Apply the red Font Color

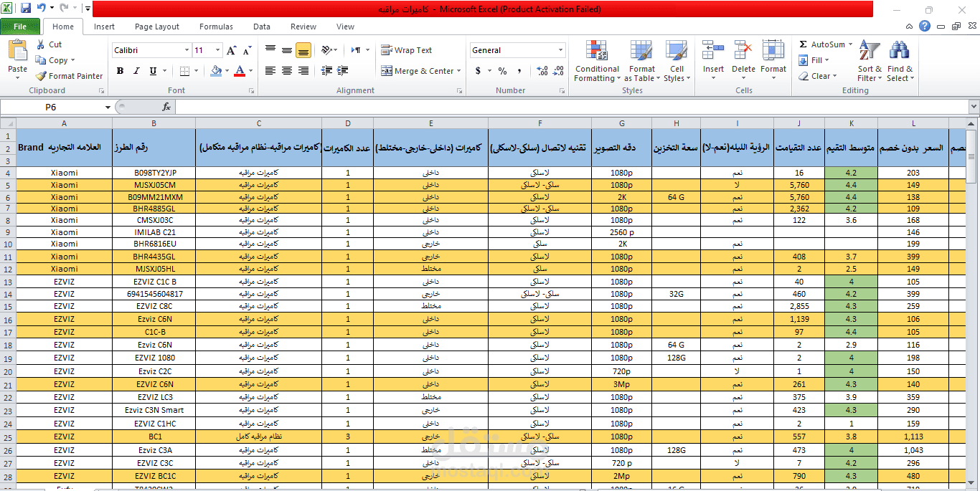click(x=239, y=71)
